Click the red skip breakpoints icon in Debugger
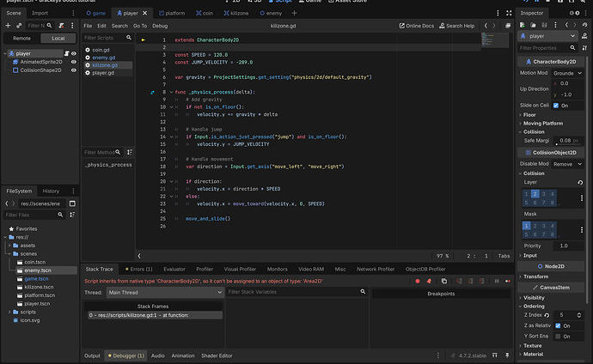The image size is (593, 364). [x=418, y=281]
